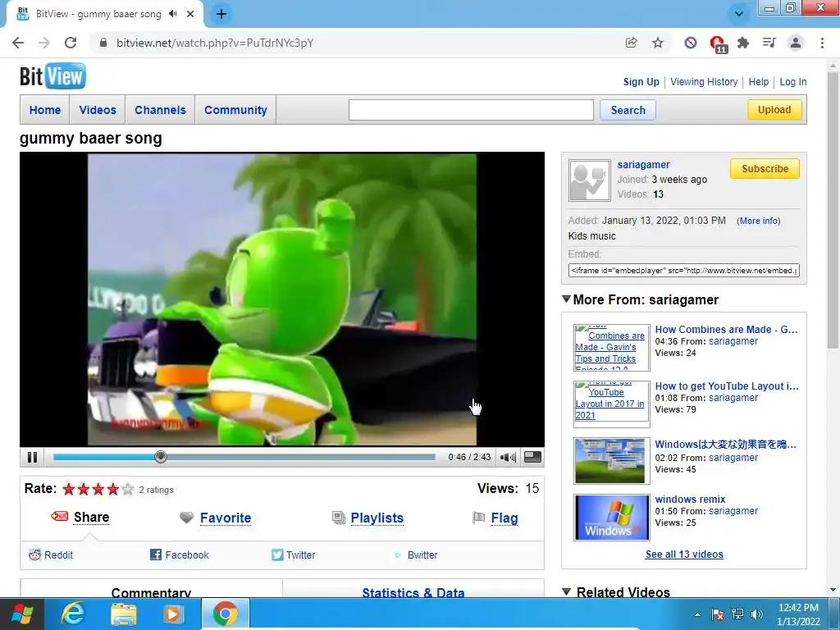Subscribe to sariagamer channel

(765, 169)
